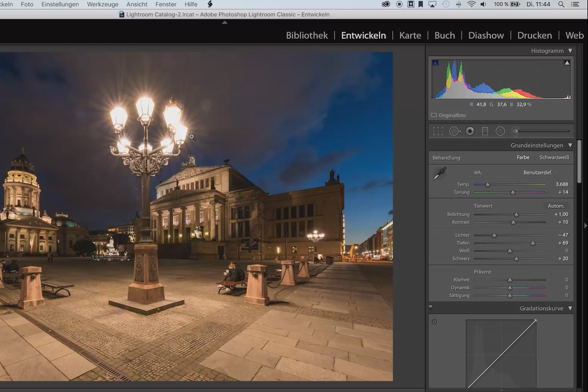Toggle the highlight clipping indicator in the histogram
Image resolution: width=588 pixels, height=392 pixels.
(567, 63)
